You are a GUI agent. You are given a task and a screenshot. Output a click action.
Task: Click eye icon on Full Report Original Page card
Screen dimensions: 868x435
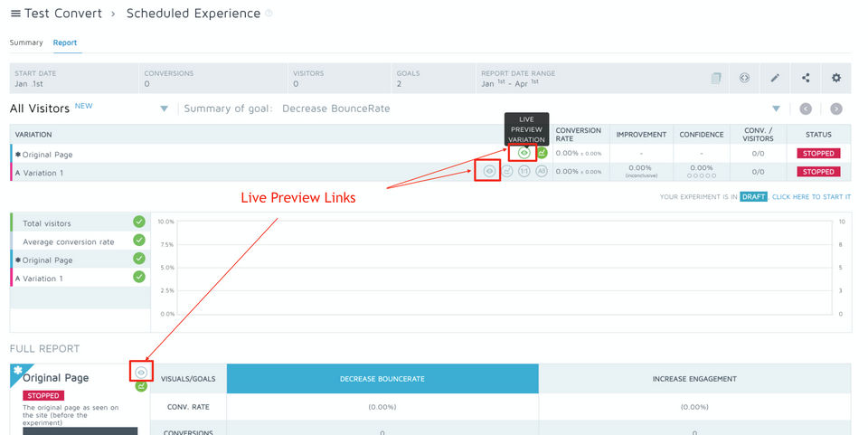(x=141, y=373)
